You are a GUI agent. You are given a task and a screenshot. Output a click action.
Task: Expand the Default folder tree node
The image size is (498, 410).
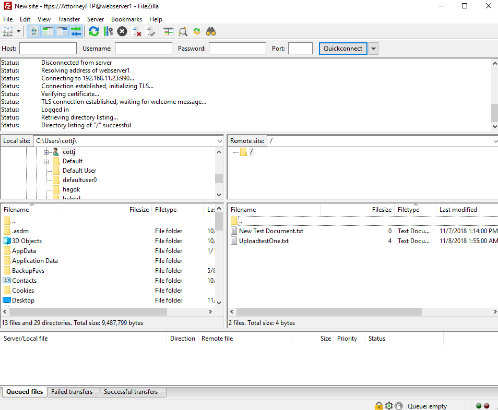(x=47, y=162)
